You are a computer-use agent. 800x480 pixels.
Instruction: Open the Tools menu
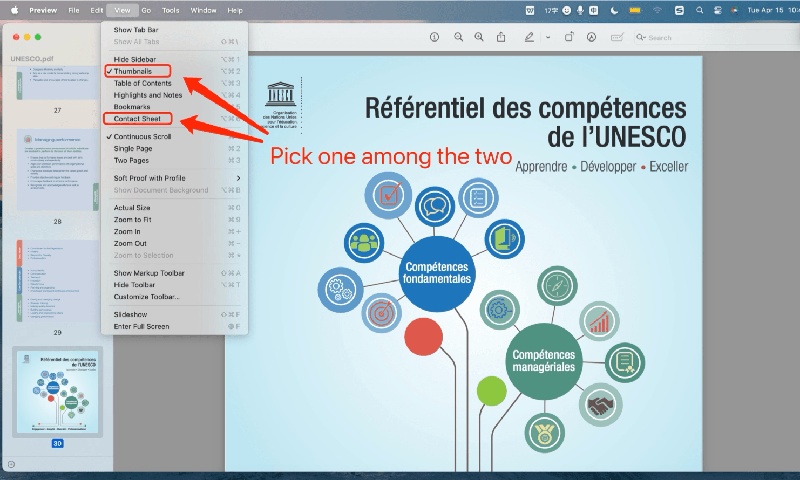(x=170, y=10)
